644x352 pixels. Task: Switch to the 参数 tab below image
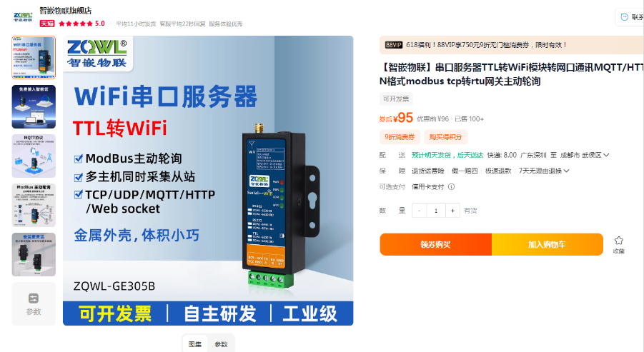point(221,344)
